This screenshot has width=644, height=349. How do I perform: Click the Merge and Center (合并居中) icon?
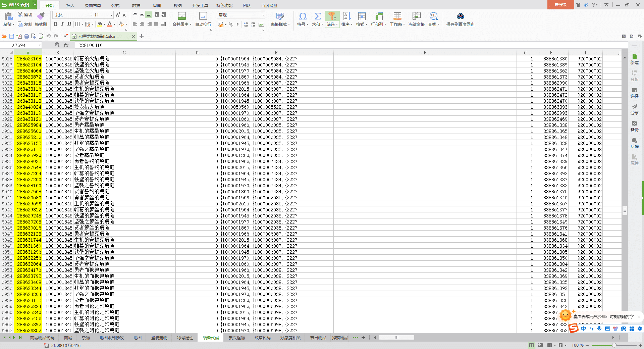182,16
